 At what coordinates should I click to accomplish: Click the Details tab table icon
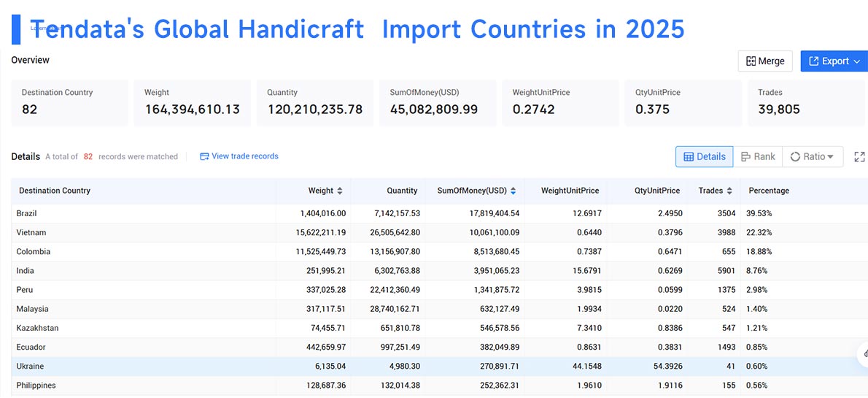[x=689, y=156]
